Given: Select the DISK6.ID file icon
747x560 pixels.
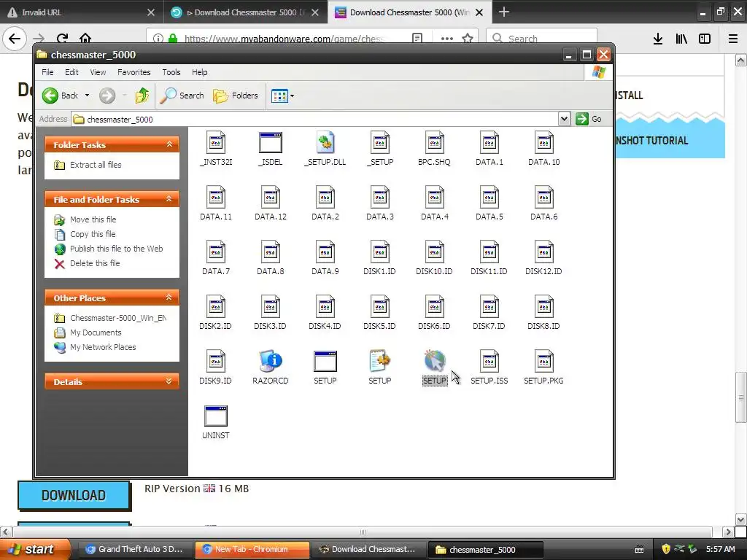Looking at the screenshot, I should click(x=435, y=307).
